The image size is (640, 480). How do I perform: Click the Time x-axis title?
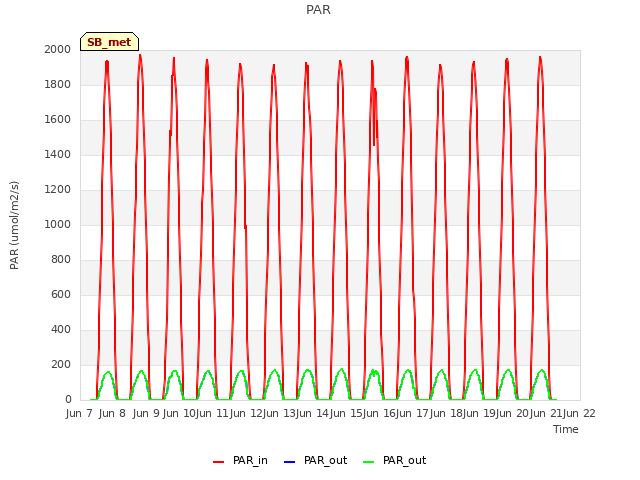(x=566, y=429)
